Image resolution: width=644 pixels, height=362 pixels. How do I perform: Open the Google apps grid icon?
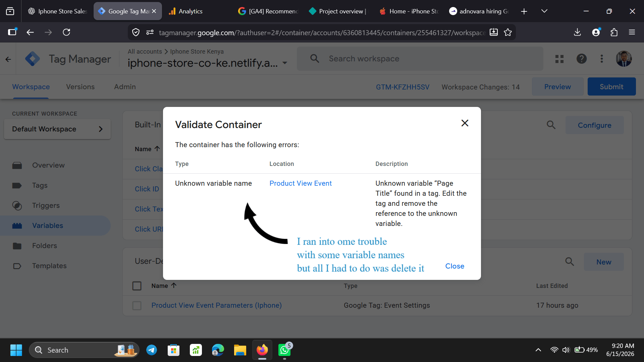pyautogui.click(x=559, y=59)
